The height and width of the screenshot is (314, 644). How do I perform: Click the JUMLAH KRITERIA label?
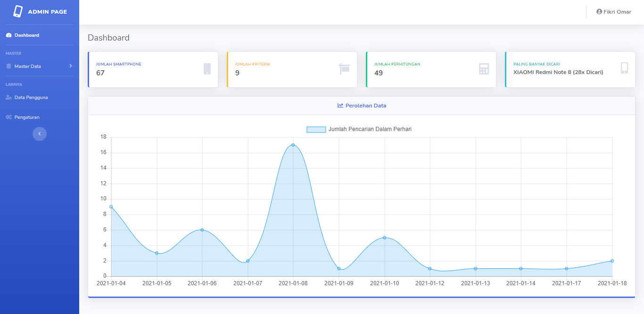[x=253, y=64]
